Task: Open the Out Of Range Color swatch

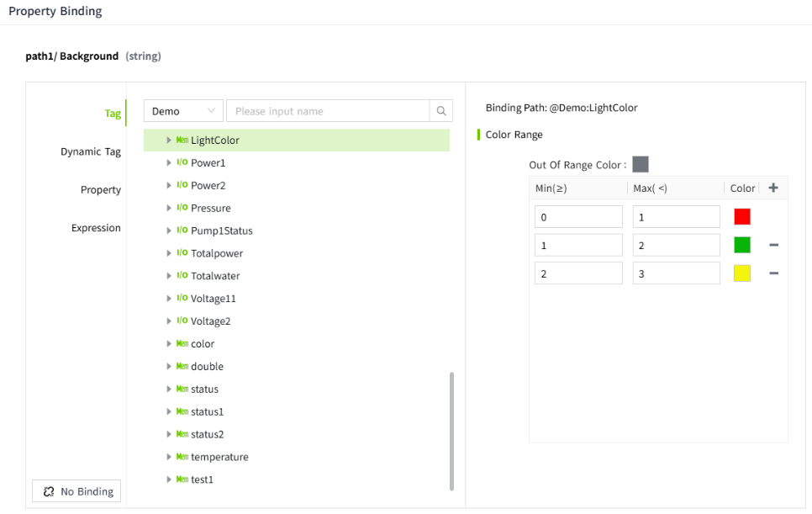Action: (641, 165)
